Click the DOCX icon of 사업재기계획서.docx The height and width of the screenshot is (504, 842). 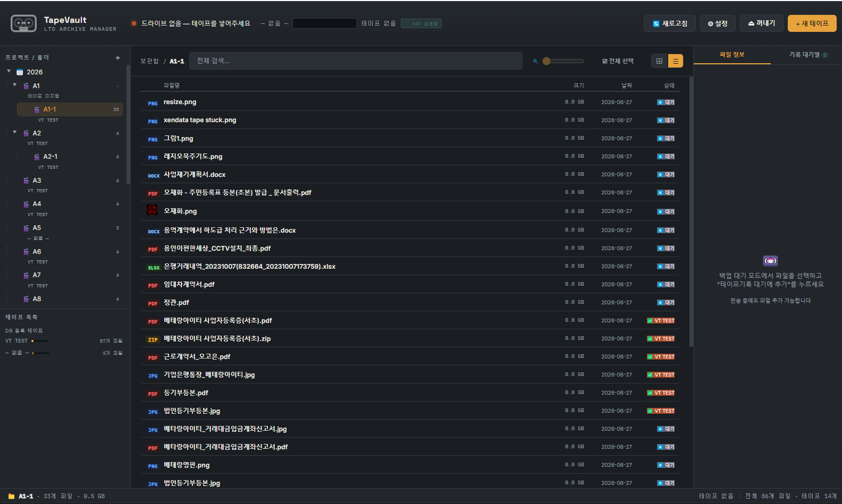(x=154, y=175)
